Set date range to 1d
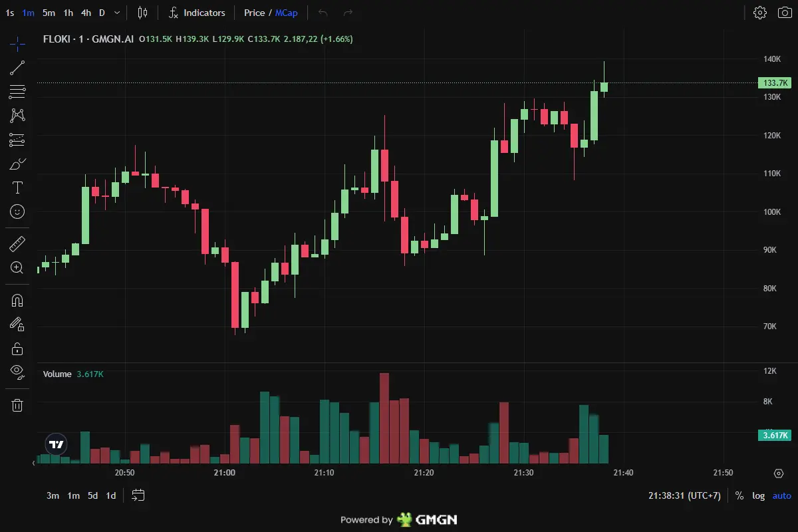 point(111,495)
